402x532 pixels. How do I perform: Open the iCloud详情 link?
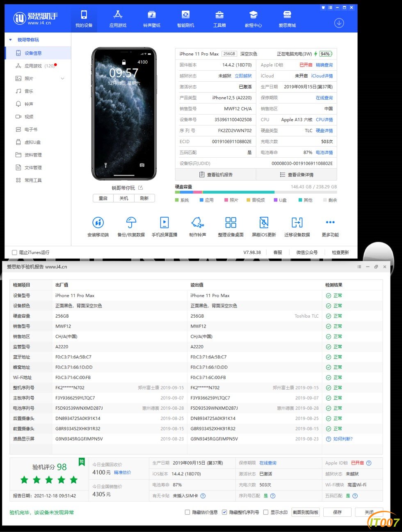[x=322, y=76]
